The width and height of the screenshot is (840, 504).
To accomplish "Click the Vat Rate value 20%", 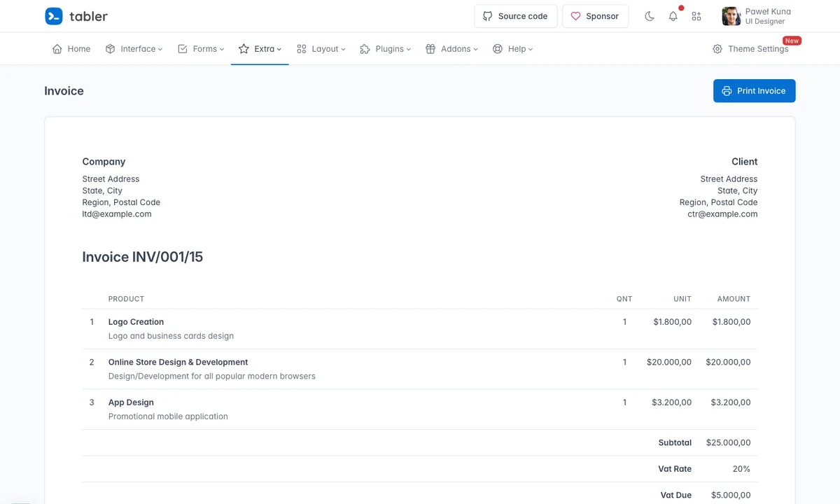I will (741, 469).
